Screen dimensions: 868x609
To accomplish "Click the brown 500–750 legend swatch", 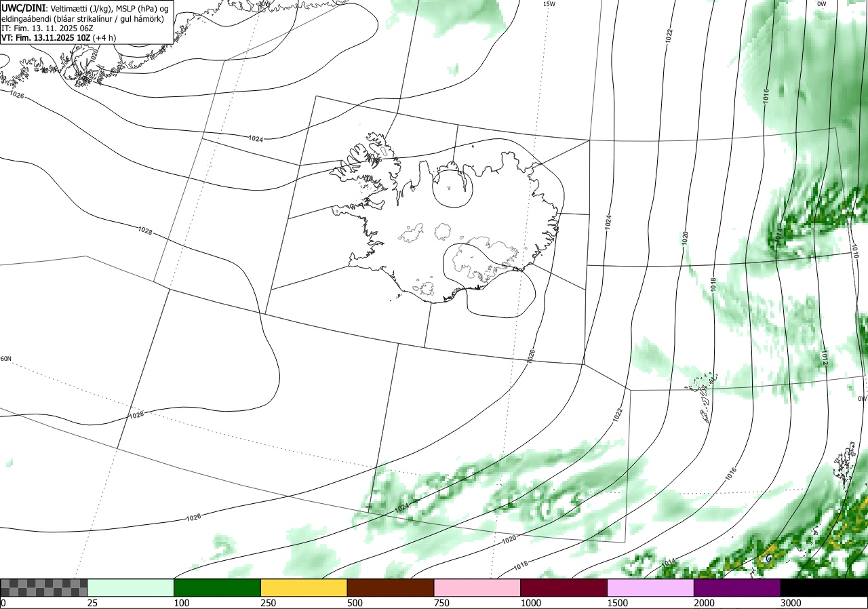I will (391, 587).
